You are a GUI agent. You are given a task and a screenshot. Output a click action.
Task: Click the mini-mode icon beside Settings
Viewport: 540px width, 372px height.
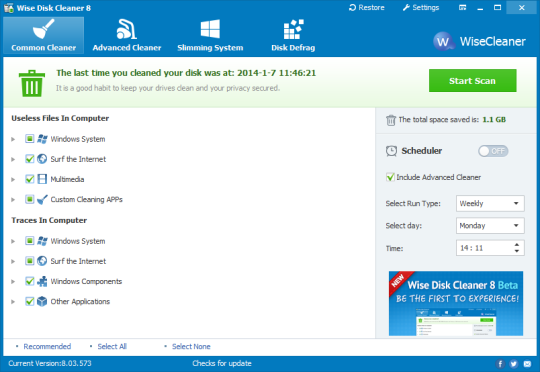tap(463, 8)
